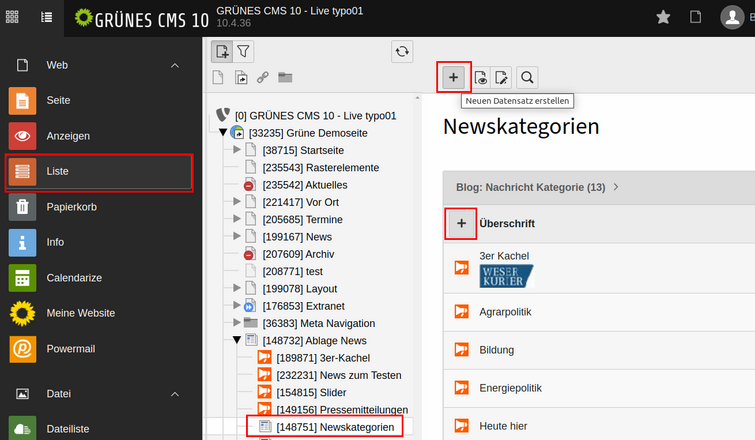Open Blog: Nachricht Kategorie (13) table link
Image resolution: width=755 pixels, height=440 pixels.
point(531,187)
